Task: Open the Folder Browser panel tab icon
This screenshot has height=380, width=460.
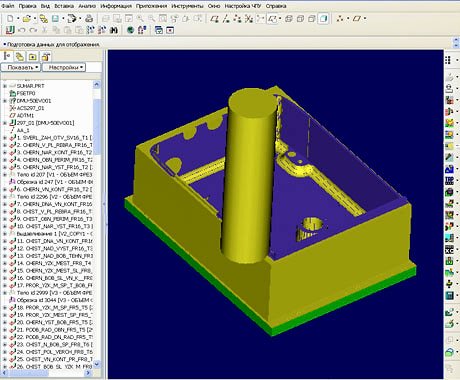Action: click(x=33, y=57)
